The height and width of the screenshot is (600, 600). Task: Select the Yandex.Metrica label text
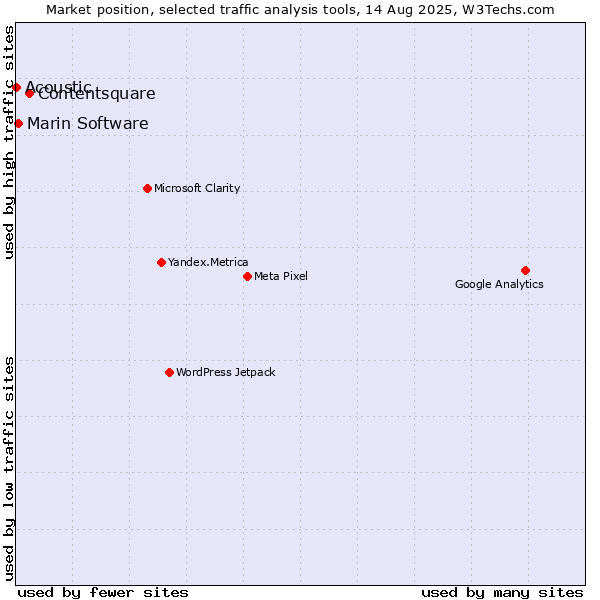208,262
